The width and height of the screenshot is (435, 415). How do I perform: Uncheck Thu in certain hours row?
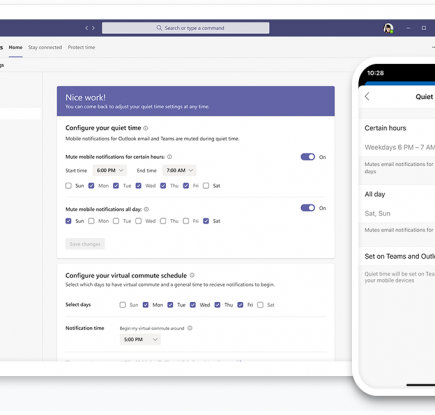(163, 186)
